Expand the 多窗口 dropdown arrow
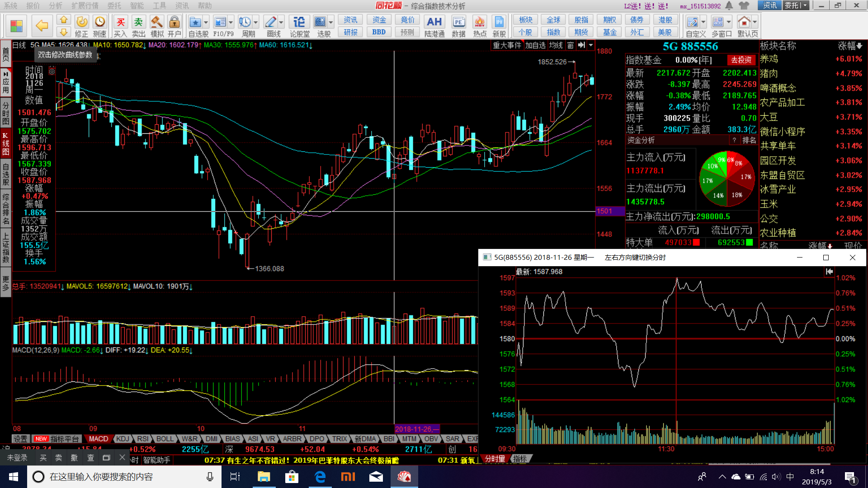 coord(729,22)
